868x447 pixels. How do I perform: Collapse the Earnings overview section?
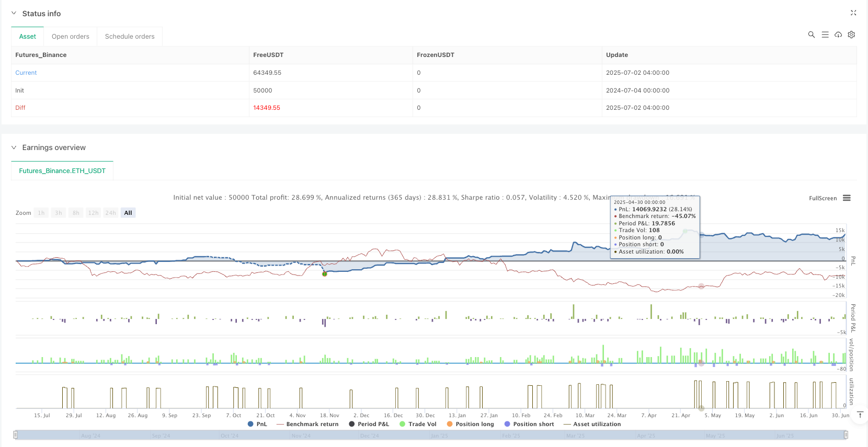click(x=14, y=147)
